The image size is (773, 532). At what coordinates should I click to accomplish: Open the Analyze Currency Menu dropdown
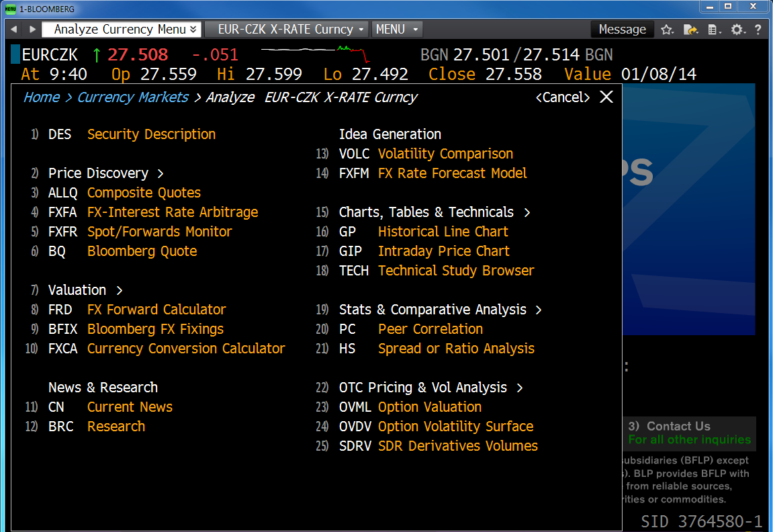pyautogui.click(x=122, y=30)
